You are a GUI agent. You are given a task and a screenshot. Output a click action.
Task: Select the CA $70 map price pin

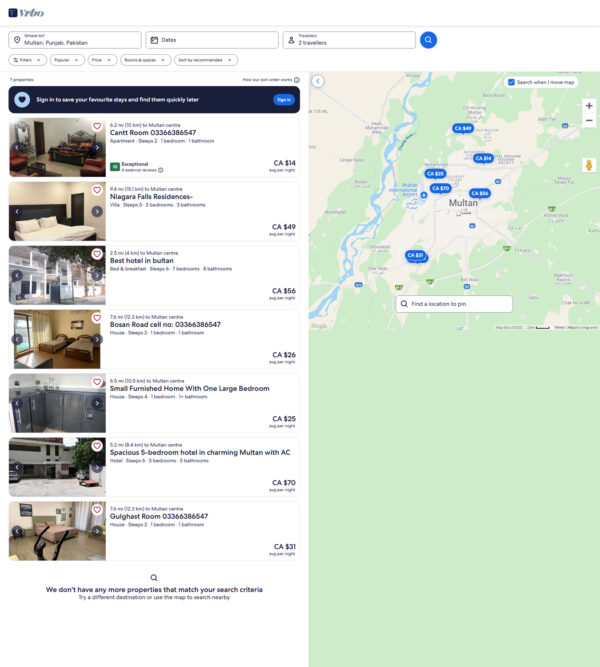(x=440, y=188)
